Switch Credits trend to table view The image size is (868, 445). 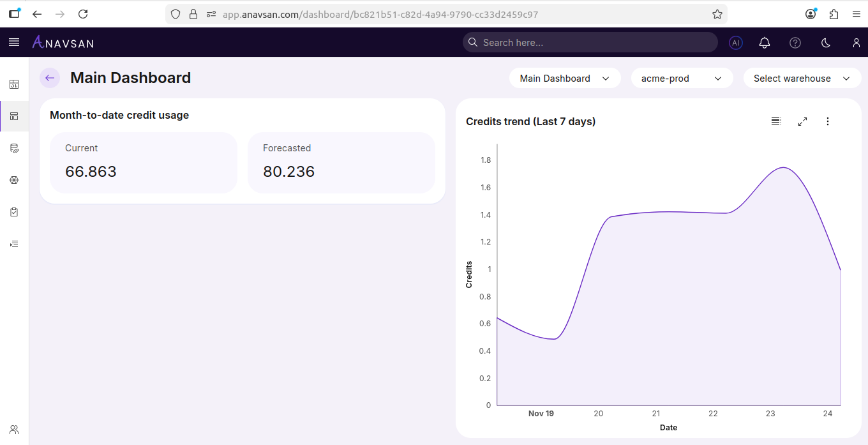click(776, 121)
